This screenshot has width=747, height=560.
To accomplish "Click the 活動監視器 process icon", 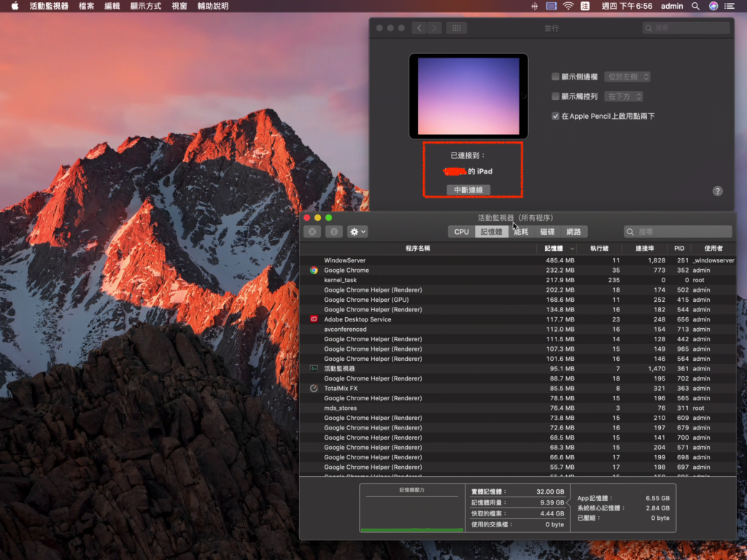I will click(314, 368).
